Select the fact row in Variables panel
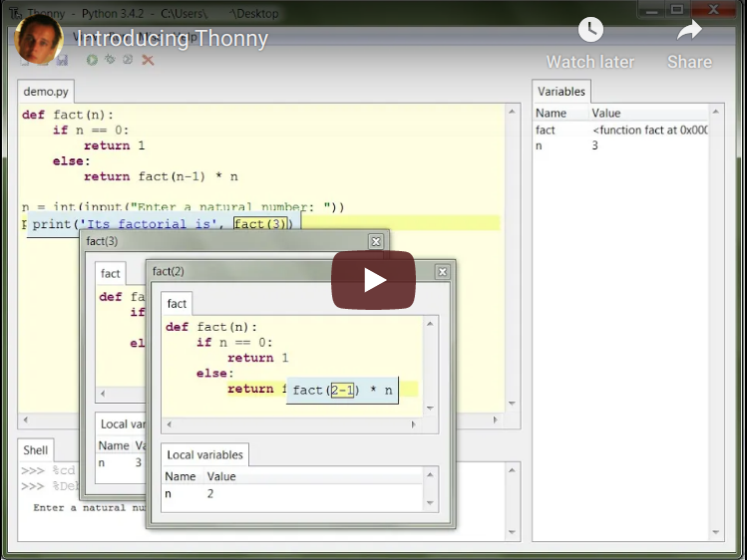 pos(620,130)
